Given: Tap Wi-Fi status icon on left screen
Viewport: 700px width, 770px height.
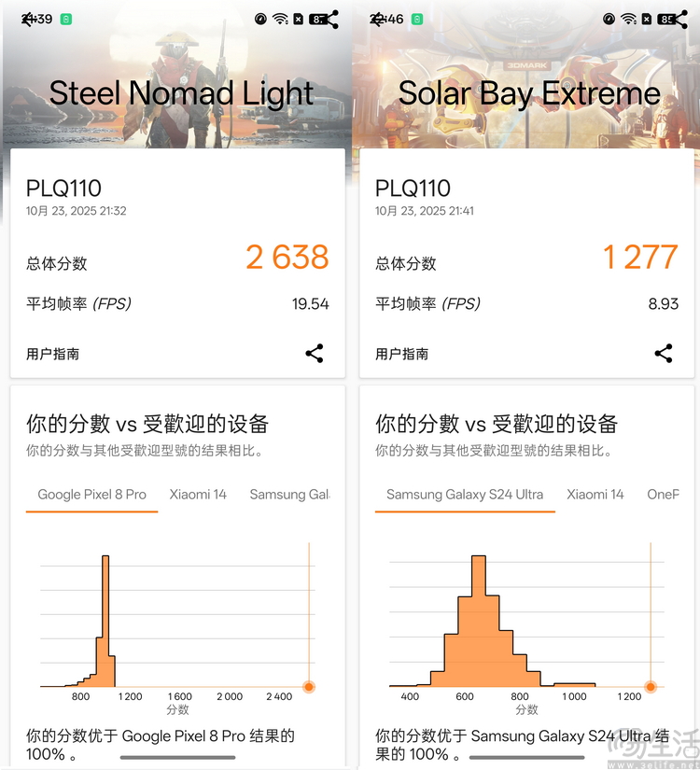Looking at the screenshot, I should tap(280, 19).
